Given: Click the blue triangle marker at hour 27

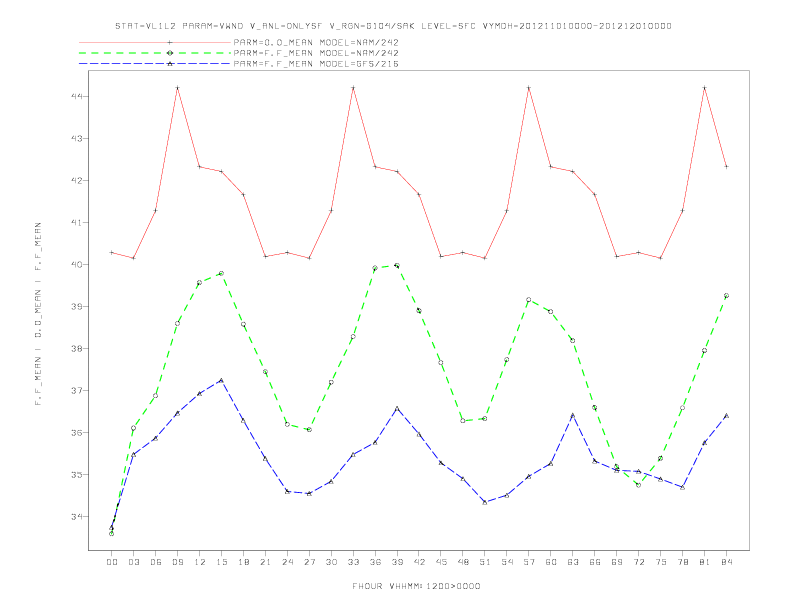Looking at the screenshot, I should pyautogui.click(x=309, y=493).
